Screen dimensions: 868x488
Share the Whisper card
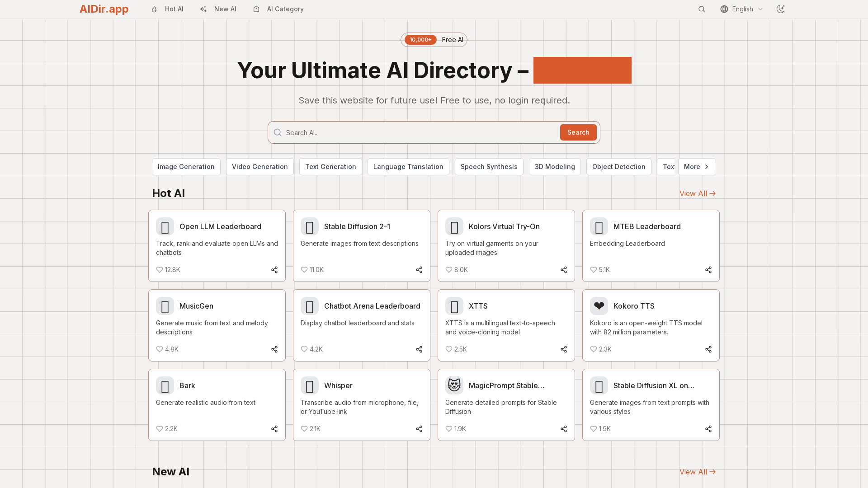coord(419,429)
